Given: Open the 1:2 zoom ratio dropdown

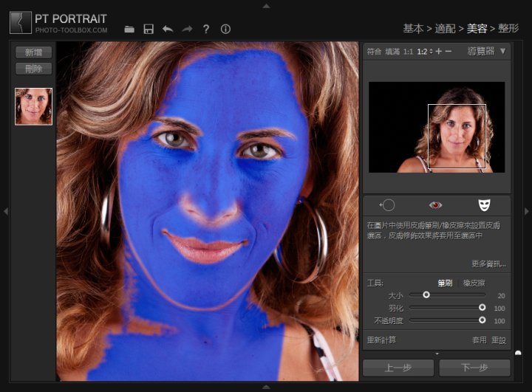Looking at the screenshot, I should point(424,52).
